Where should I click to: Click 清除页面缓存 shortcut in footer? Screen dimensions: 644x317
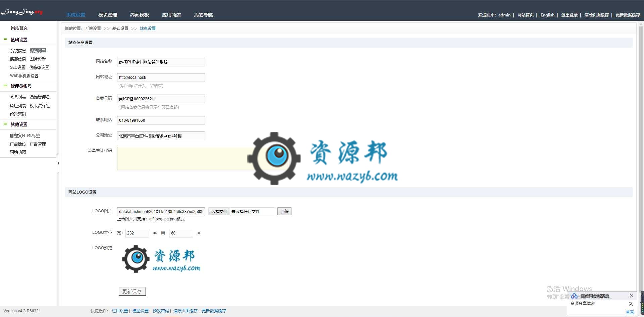tap(185, 311)
